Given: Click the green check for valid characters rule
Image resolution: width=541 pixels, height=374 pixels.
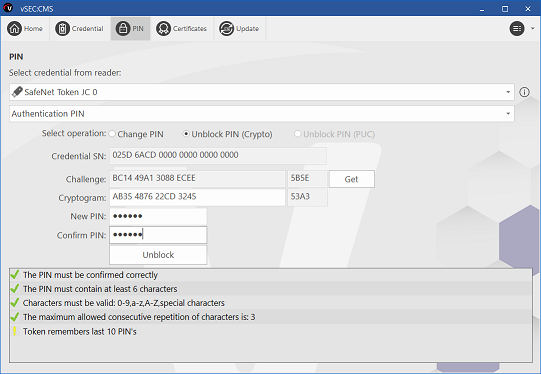Looking at the screenshot, I should point(14,303).
